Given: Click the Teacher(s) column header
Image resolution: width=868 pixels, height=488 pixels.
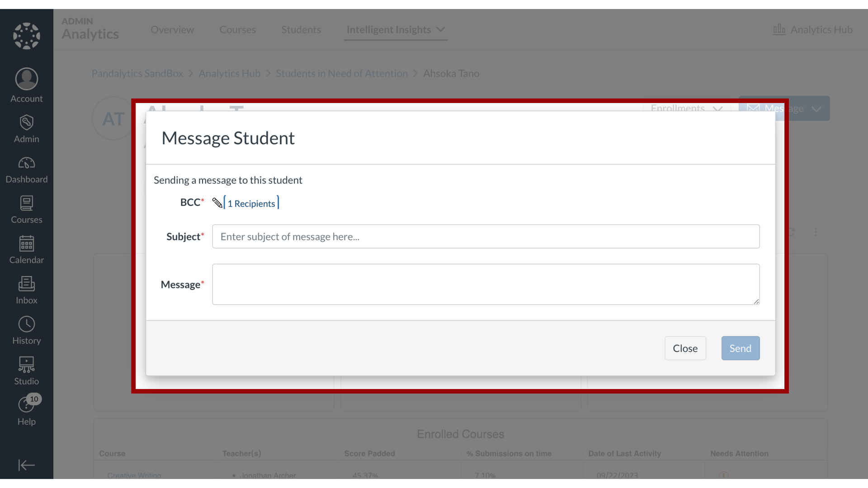Looking at the screenshot, I should (242, 454).
